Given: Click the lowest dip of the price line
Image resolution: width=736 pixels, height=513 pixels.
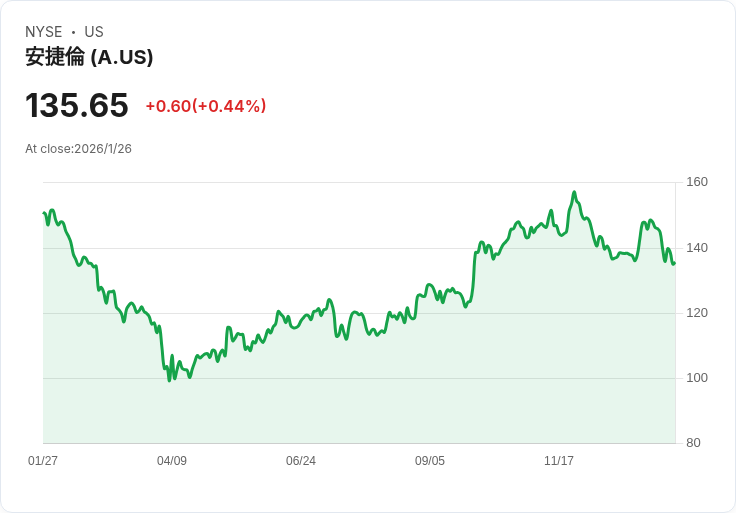Looking at the screenshot, I should (x=169, y=381).
